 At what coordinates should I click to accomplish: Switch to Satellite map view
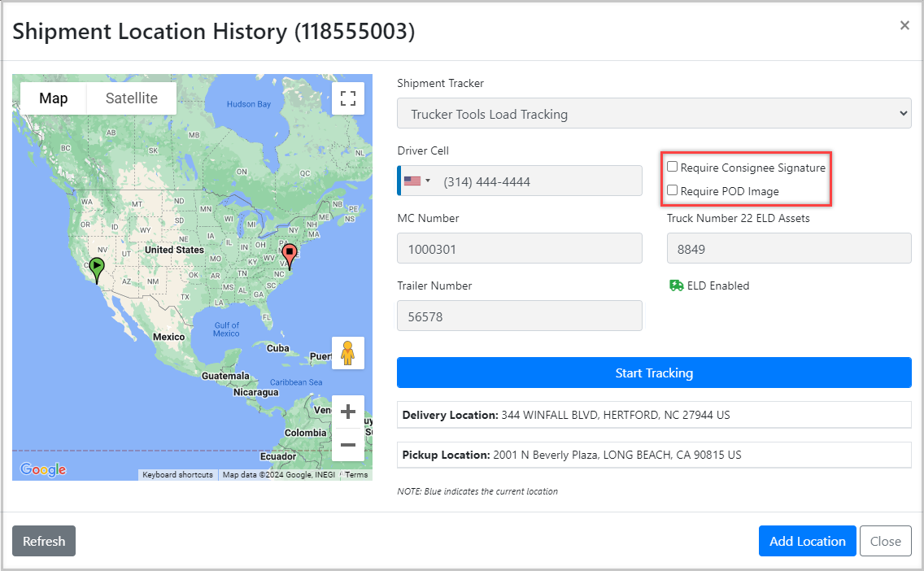coord(132,98)
